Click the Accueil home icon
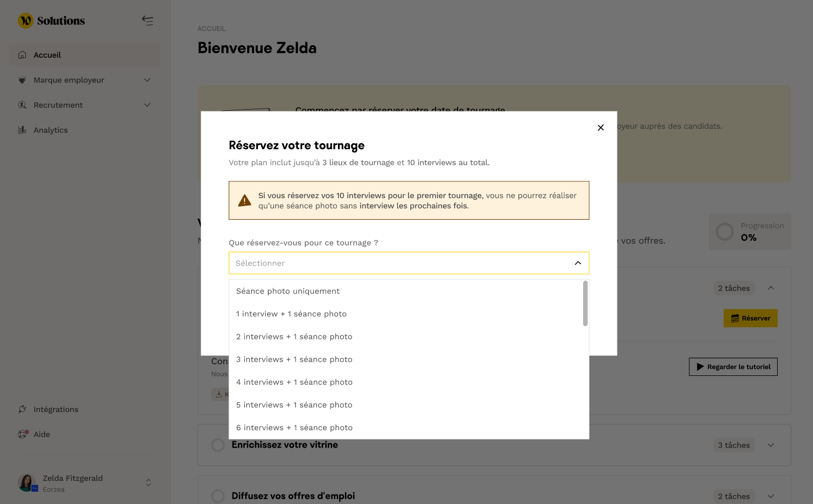Viewport: 813px width, 504px height. [x=22, y=55]
